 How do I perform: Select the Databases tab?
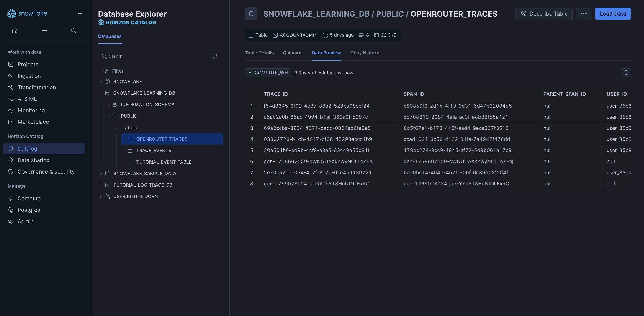pos(110,36)
